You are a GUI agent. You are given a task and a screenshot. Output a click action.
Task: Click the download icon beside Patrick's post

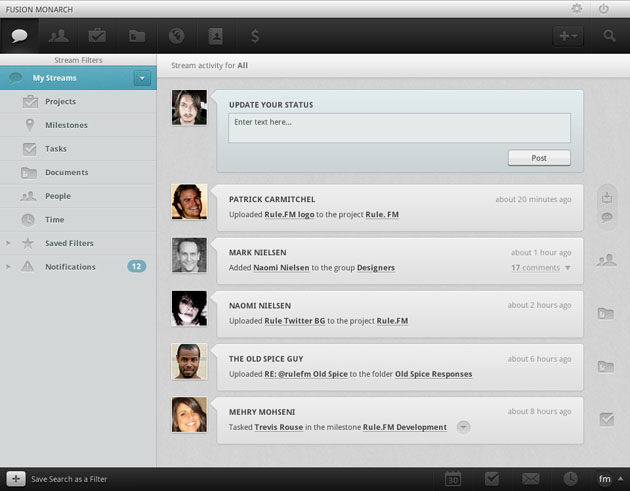(607, 197)
